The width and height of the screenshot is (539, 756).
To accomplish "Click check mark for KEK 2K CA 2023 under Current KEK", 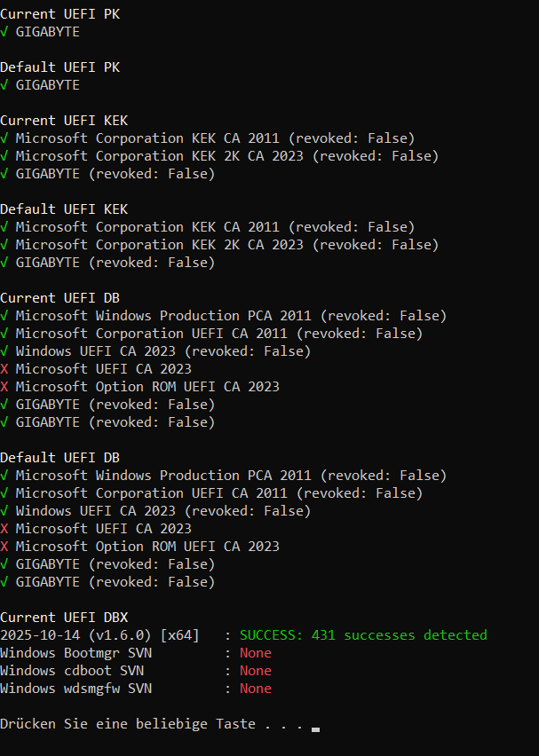I will 4,156.
